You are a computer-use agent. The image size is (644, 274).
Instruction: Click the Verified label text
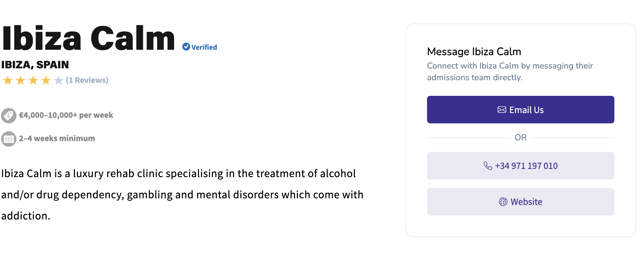pyautogui.click(x=204, y=47)
